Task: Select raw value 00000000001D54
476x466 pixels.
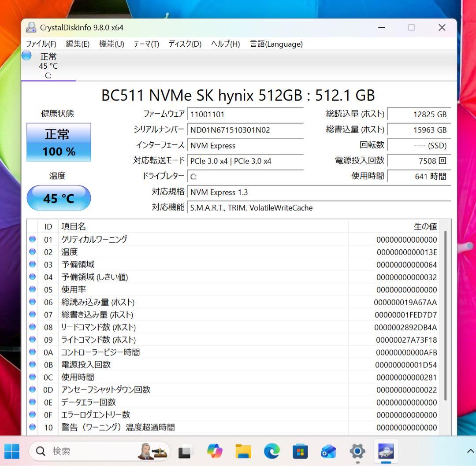Action: pyautogui.click(x=406, y=365)
